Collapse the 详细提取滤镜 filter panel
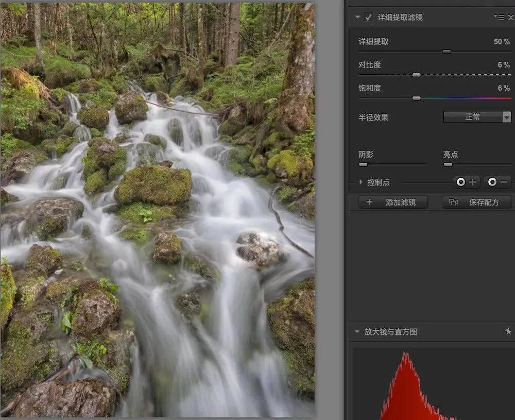Screen dimensions: 515x420 click(x=357, y=17)
